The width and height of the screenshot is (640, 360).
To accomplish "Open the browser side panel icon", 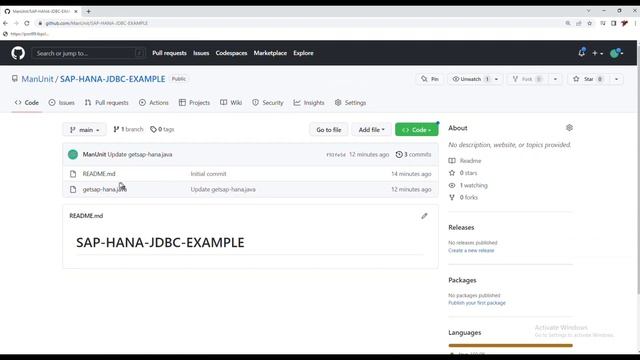I will (x=613, y=23).
